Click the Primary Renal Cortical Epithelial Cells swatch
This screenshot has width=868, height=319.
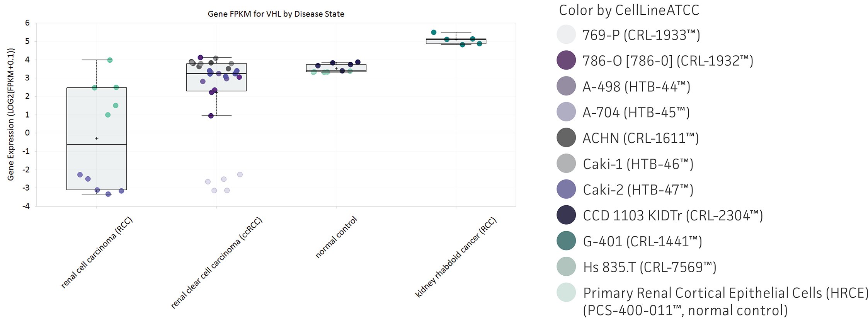click(x=566, y=293)
